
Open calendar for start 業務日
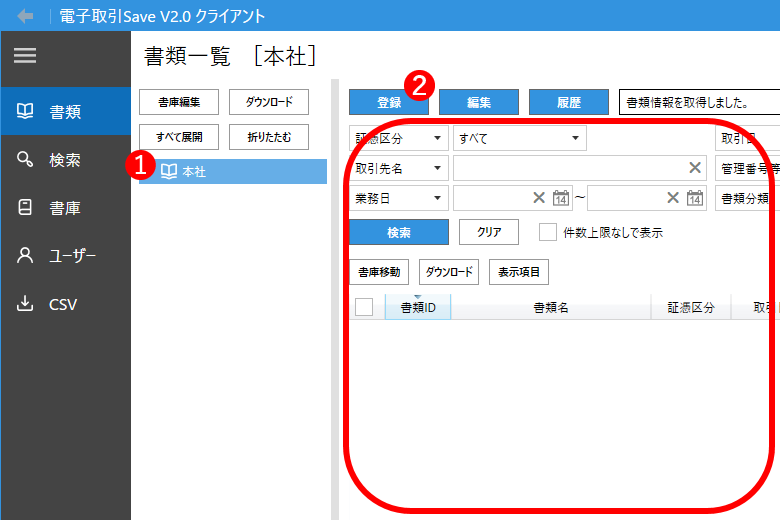(x=561, y=198)
